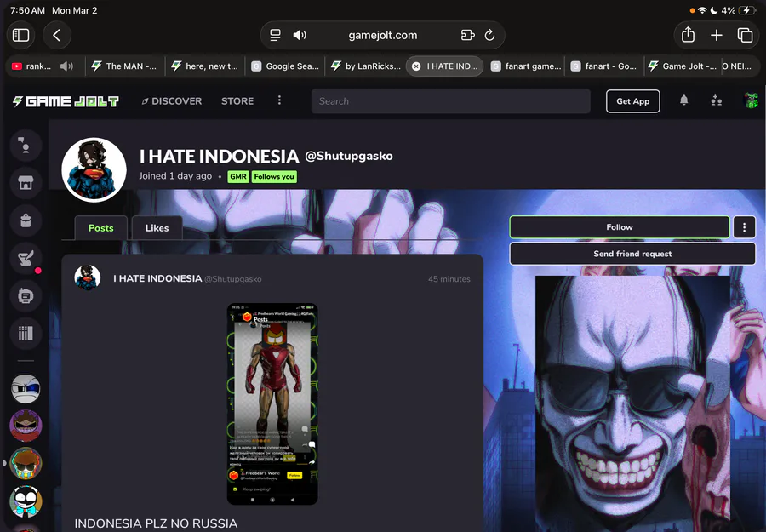Open Safari share sheet icon

(x=688, y=35)
